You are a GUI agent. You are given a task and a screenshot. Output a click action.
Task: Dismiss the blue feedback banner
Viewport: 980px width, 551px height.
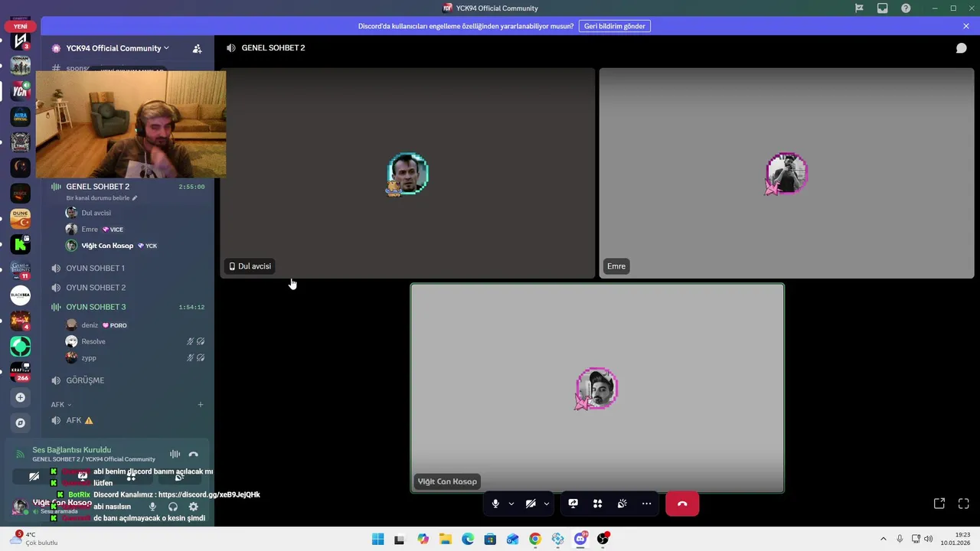coord(966,26)
